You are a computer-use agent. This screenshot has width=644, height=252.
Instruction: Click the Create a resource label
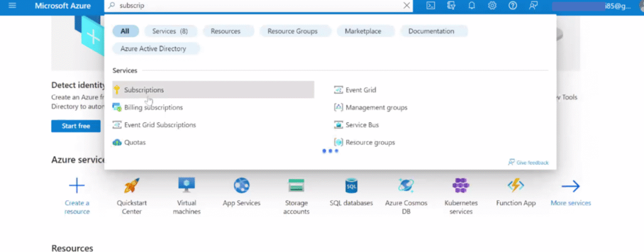pyautogui.click(x=77, y=207)
